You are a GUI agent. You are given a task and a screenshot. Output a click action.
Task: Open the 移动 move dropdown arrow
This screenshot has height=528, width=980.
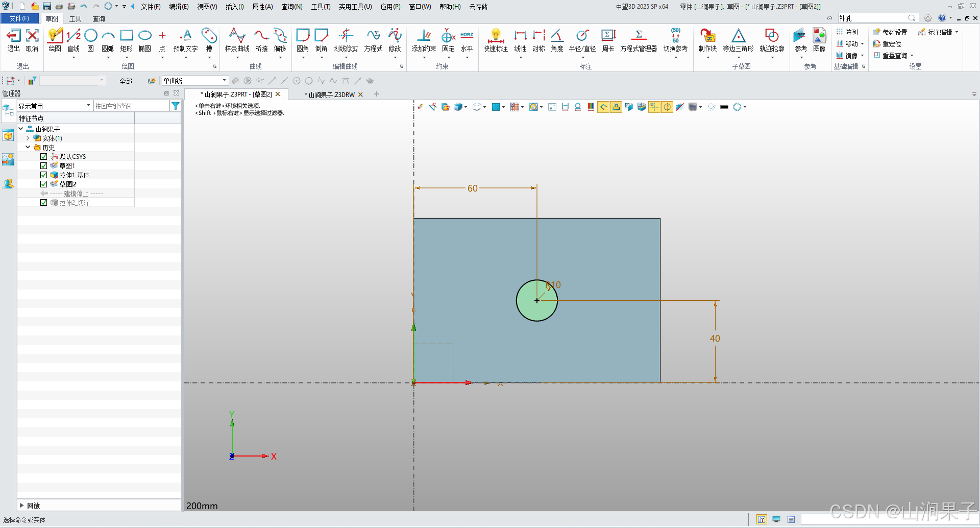(863, 44)
